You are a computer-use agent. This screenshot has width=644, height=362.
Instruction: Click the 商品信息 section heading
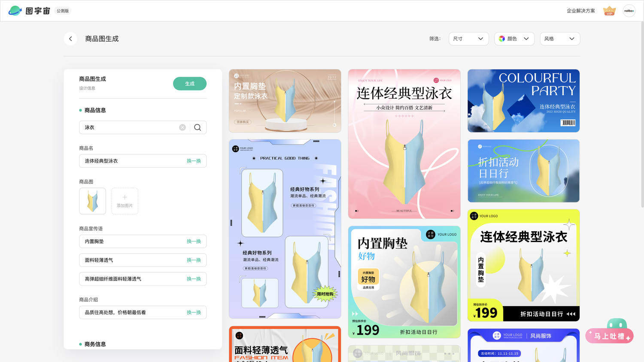(95, 110)
